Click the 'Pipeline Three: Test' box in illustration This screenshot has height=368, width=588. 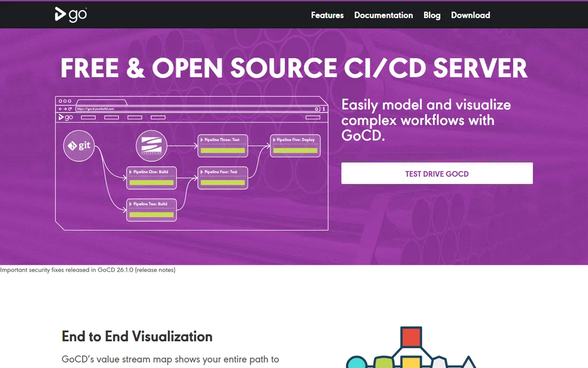223,145
